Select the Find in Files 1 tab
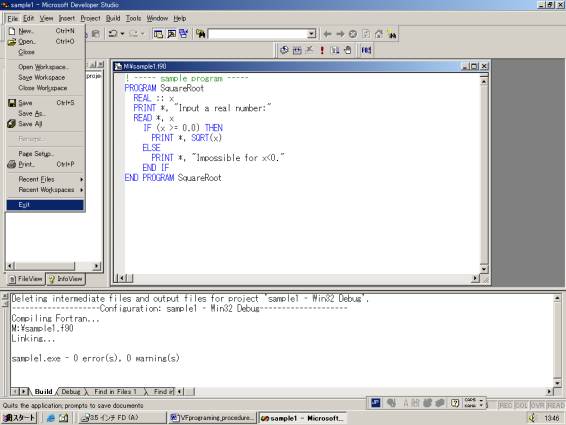566x425 pixels. tap(115, 391)
